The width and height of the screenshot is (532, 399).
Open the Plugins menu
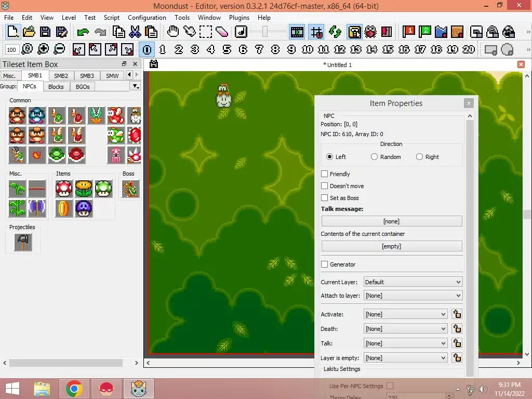[x=239, y=17]
